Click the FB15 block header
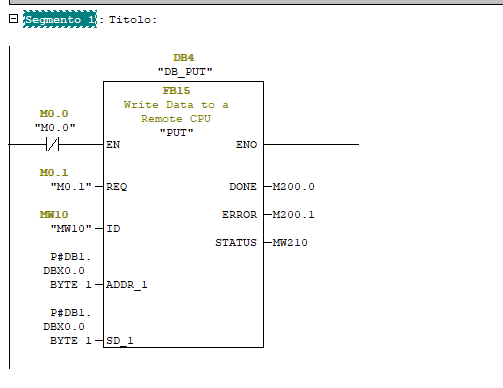This screenshot has height=388, width=503. click(176, 91)
